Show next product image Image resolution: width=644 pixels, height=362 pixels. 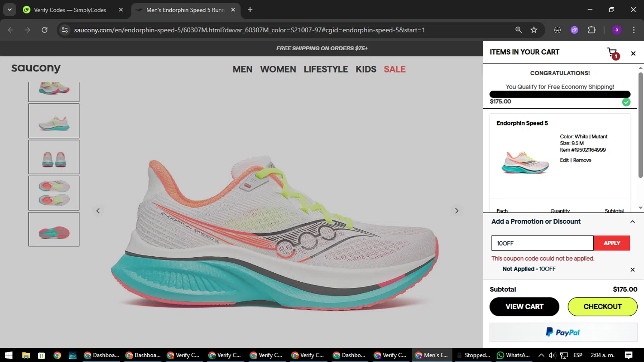coord(457,211)
